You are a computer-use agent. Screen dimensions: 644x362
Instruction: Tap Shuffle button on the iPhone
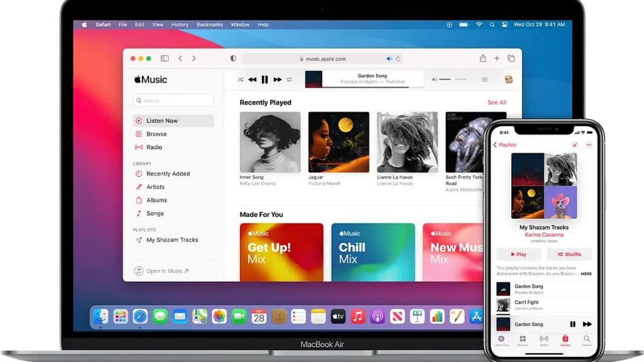[x=570, y=254]
